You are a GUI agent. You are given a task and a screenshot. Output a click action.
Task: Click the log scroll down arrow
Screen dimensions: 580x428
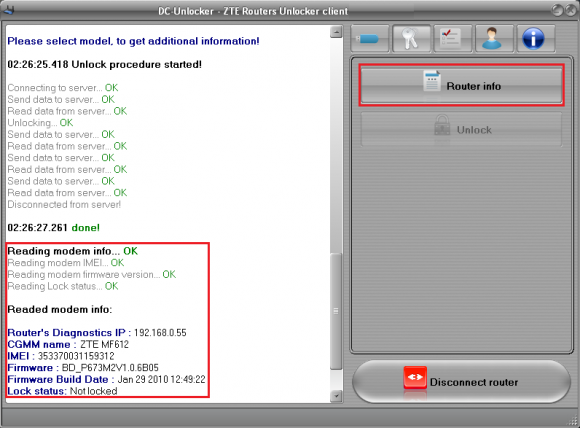tap(336, 396)
